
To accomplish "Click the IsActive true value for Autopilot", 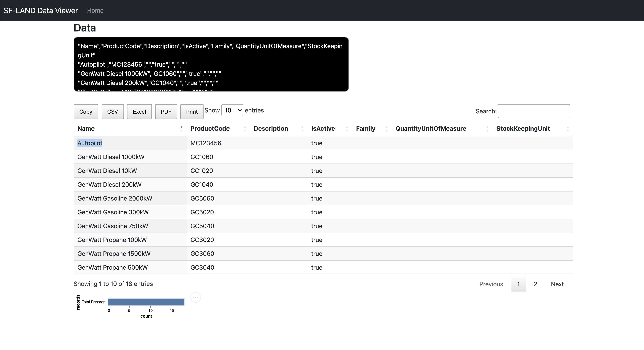I will (x=316, y=143).
